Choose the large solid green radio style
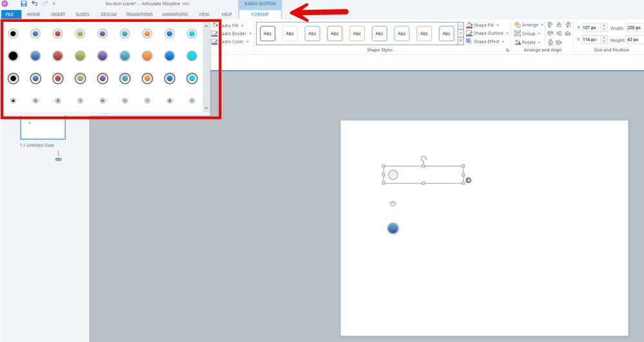The image size is (644, 342). 80,56
